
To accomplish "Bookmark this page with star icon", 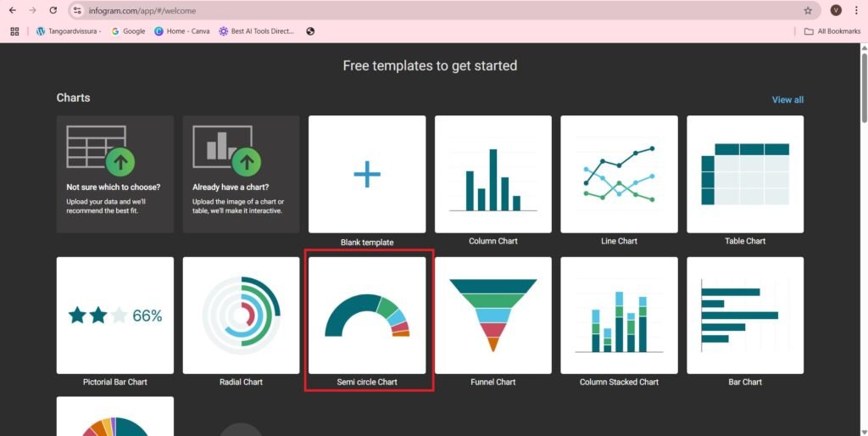I will (x=808, y=10).
